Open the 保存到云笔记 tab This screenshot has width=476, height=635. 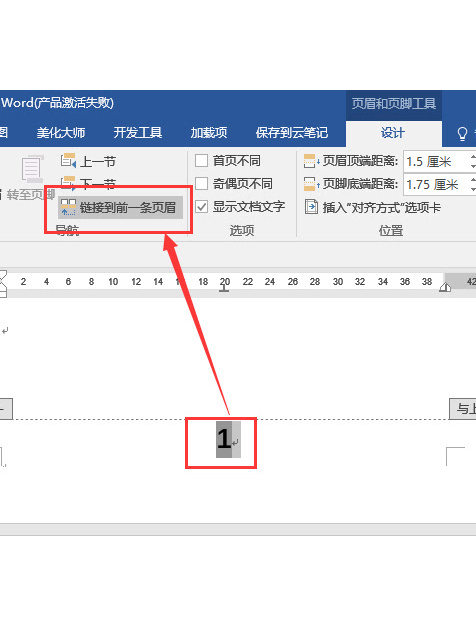(x=292, y=133)
